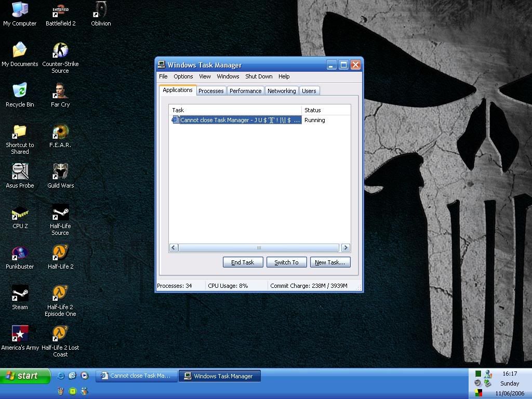This screenshot has width=532, height=399.
Task: Sort tasks by the Status column header
Action: pos(326,110)
